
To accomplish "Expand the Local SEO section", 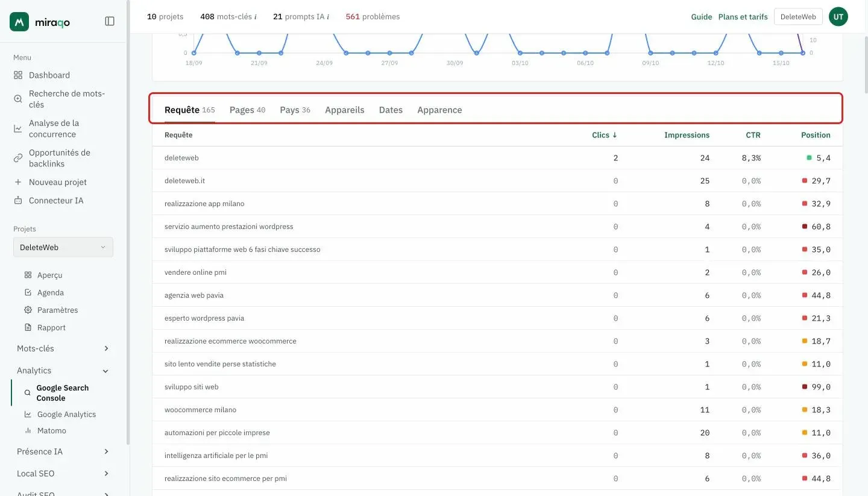I will coord(63,474).
